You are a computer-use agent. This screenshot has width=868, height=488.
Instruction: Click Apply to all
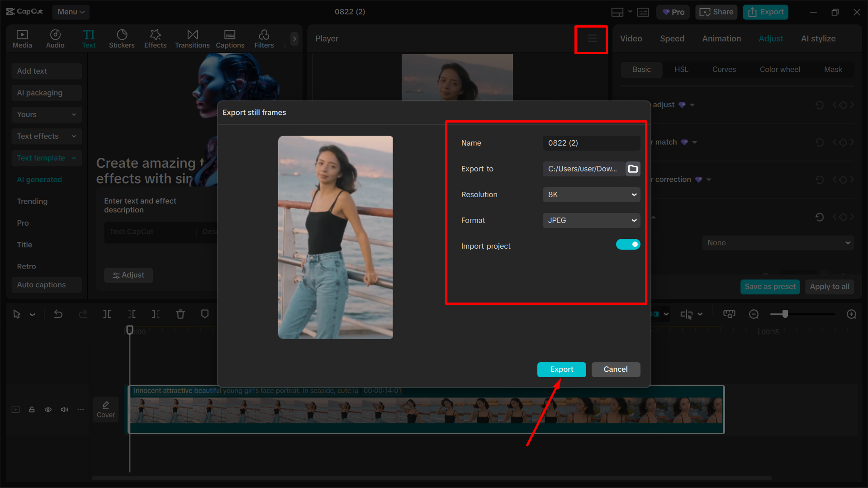829,287
